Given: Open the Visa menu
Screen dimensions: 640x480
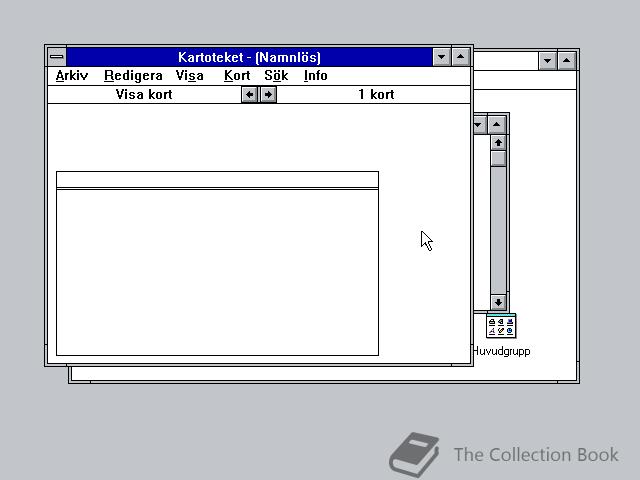Looking at the screenshot, I should [189, 76].
